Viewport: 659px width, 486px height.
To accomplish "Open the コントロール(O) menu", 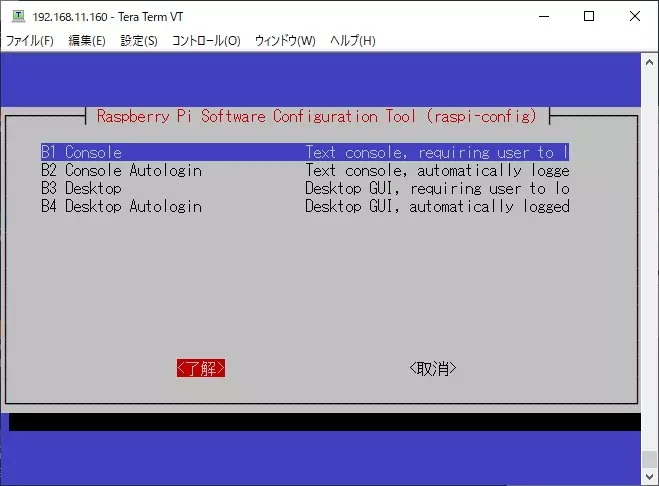I will click(x=206, y=41).
